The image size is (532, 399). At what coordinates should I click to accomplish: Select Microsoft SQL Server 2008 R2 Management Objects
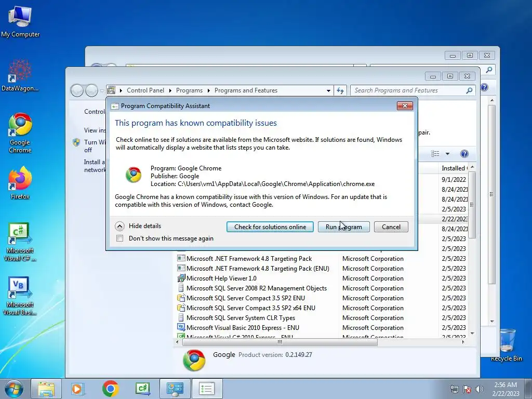(257, 288)
